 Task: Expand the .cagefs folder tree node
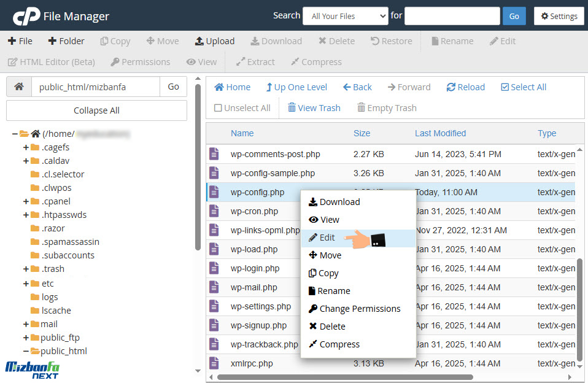tap(26, 147)
